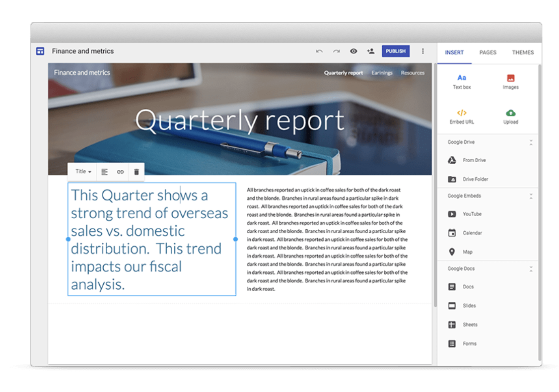Click the page editor vertical scrollbar
The width and height of the screenshot is (559, 392).
[435, 185]
